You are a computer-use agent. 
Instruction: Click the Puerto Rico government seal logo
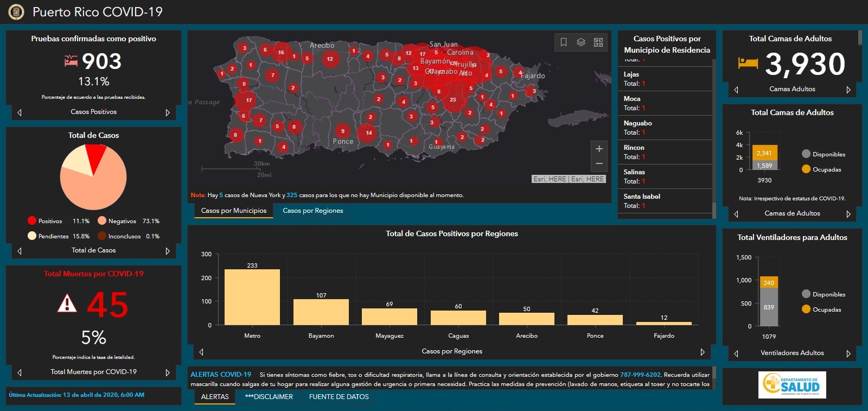17,12
